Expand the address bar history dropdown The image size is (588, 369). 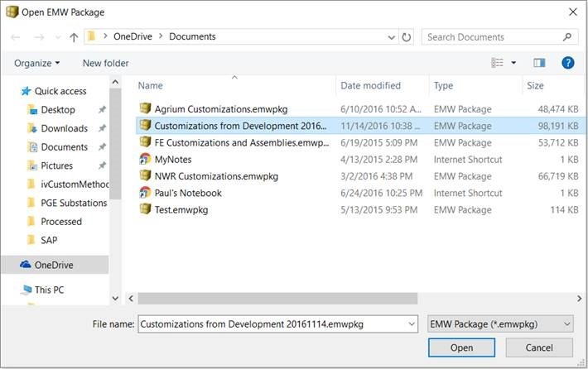point(392,37)
